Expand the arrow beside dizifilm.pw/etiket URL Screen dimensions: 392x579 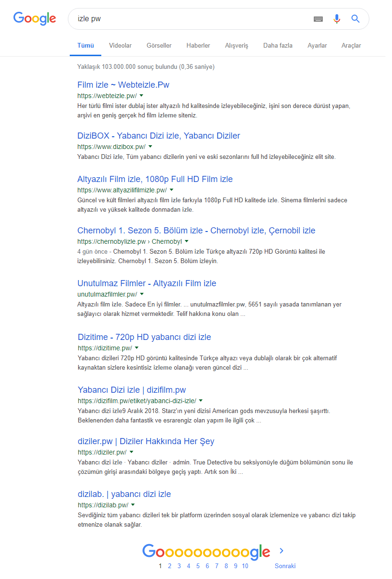[201, 400]
